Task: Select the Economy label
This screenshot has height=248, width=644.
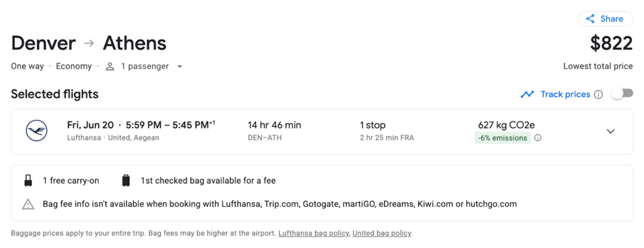Action: pos(74,66)
